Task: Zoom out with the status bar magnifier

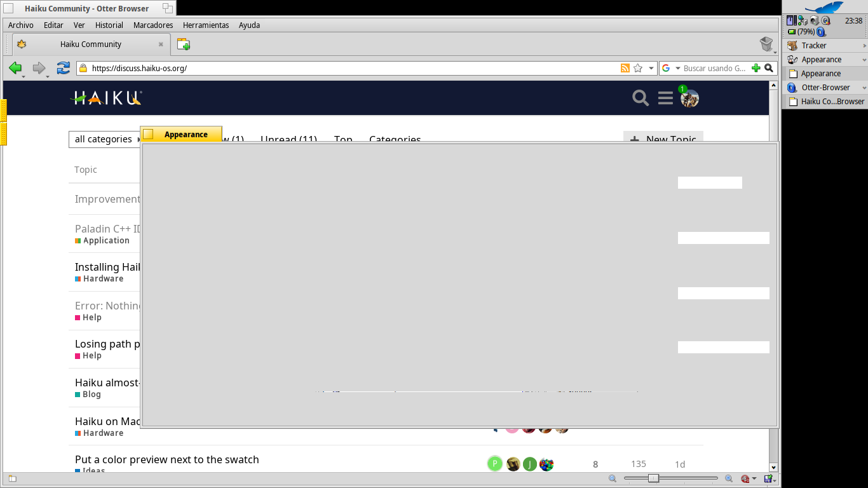Action: pyautogui.click(x=613, y=478)
